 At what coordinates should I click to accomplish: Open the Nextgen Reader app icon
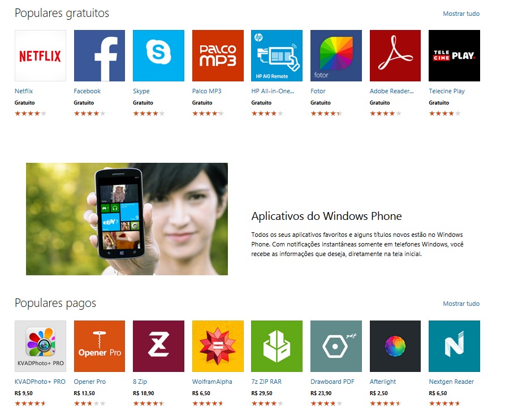tap(454, 346)
